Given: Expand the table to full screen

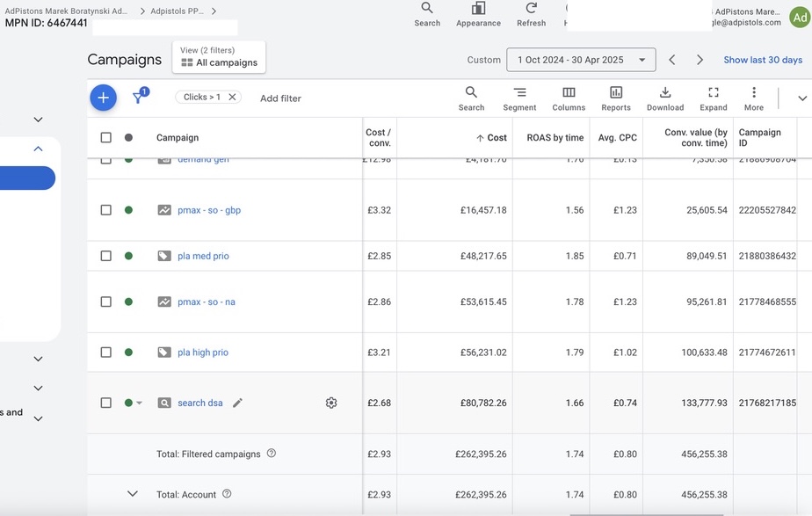Looking at the screenshot, I should [x=713, y=98].
